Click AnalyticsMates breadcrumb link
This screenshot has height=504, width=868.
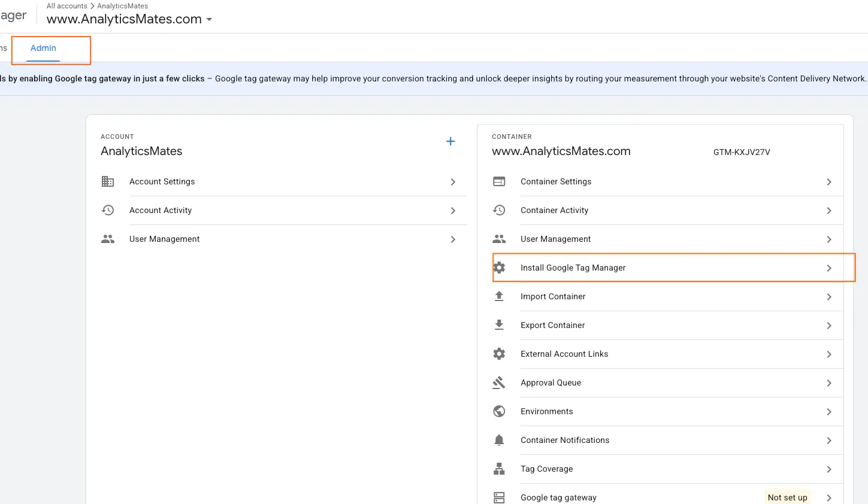(x=122, y=6)
